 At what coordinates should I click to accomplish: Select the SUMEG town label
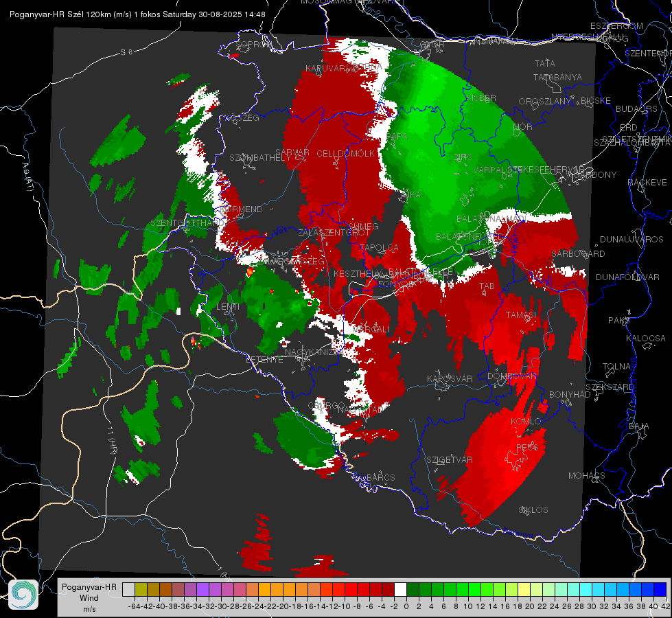pos(363,227)
